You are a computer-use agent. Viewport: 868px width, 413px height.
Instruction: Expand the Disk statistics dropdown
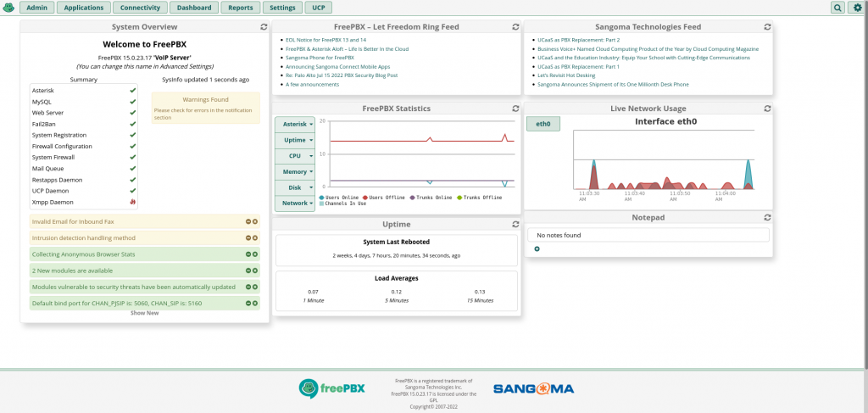pyautogui.click(x=294, y=187)
